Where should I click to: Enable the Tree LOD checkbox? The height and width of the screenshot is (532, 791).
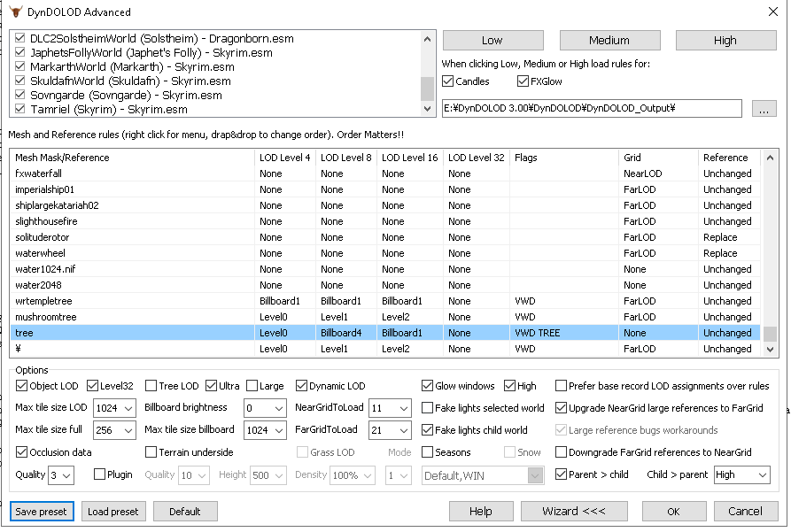click(151, 386)
